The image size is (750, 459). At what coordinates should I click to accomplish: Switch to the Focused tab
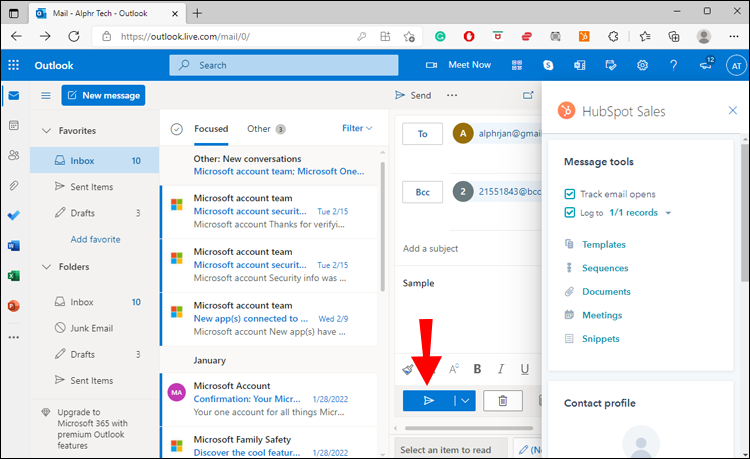211,129
